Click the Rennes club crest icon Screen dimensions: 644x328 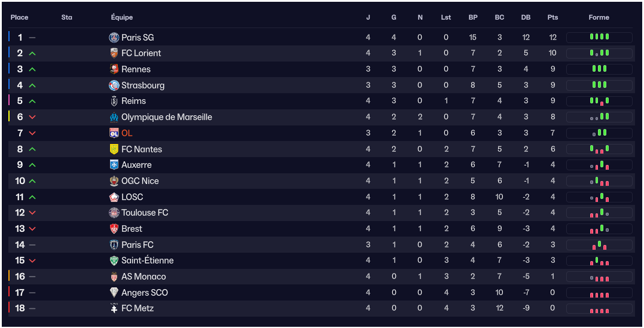[114, 69]
